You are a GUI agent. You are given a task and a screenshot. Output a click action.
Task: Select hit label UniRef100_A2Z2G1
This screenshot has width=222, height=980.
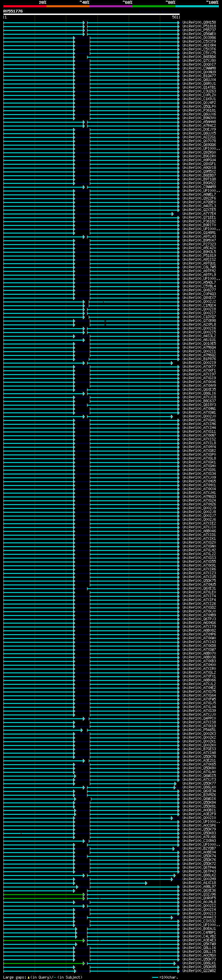199,137
